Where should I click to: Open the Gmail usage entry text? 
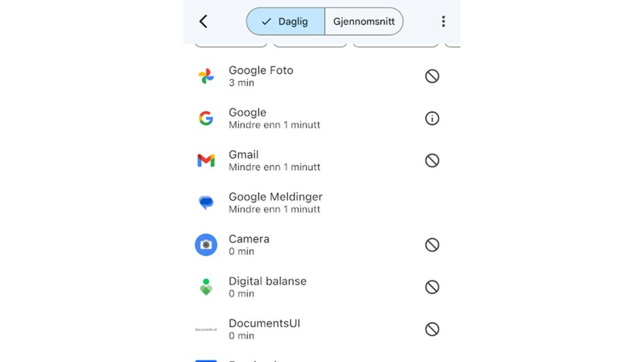tap(274, 160)
